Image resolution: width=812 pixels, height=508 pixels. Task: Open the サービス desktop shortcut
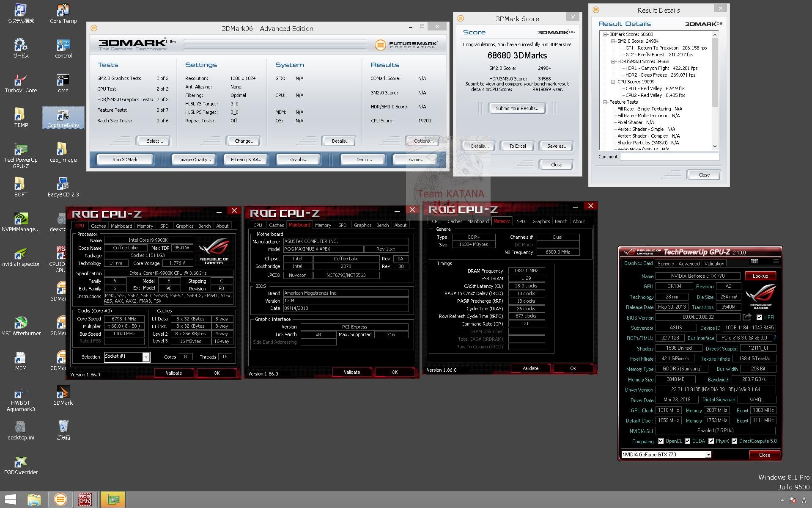point(21,49)
